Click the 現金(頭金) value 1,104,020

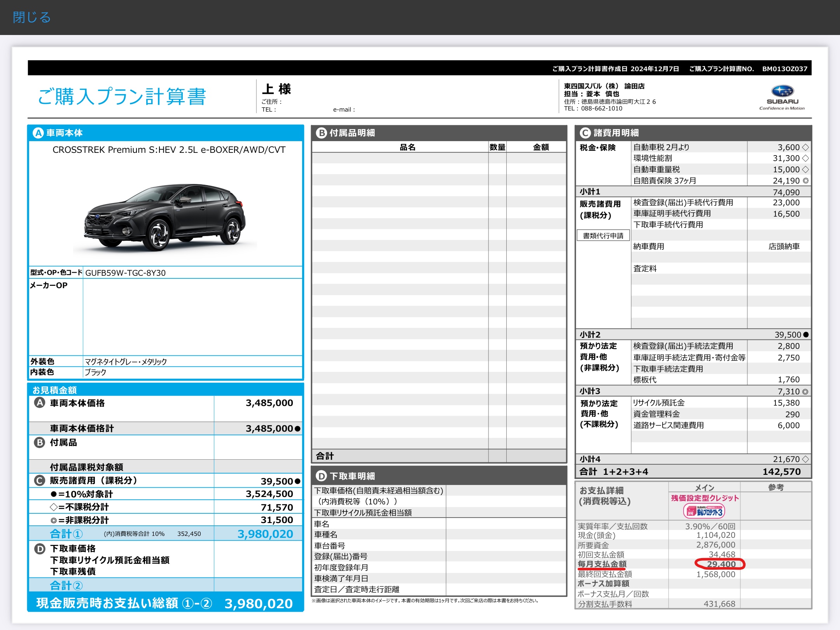pos(716,535)
